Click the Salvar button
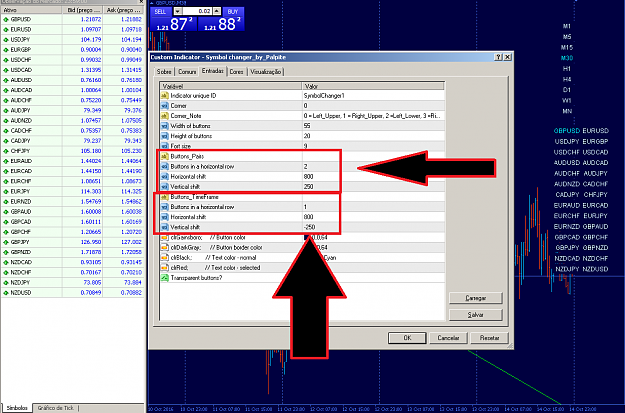 [476, 315]
